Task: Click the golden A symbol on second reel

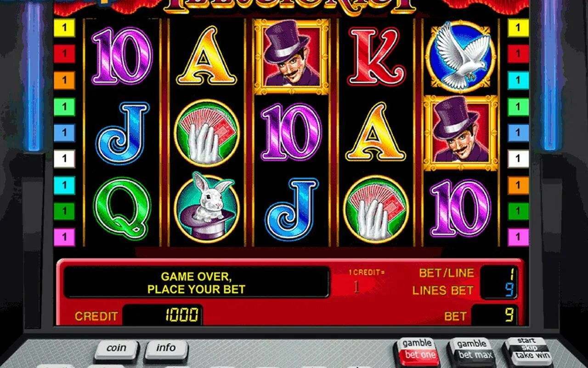Action: [207, 56]
